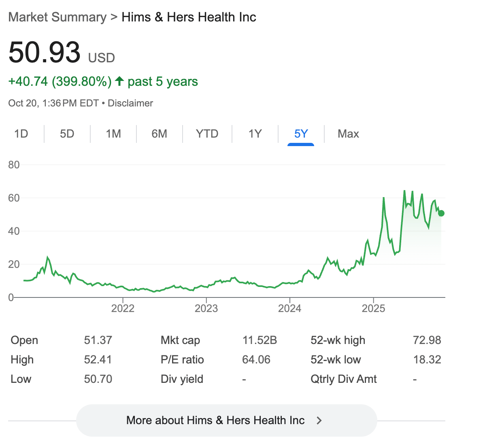Select the 5D time range tab
The width and height of the screenshot is (485, 448).
(x=67, y=134)
